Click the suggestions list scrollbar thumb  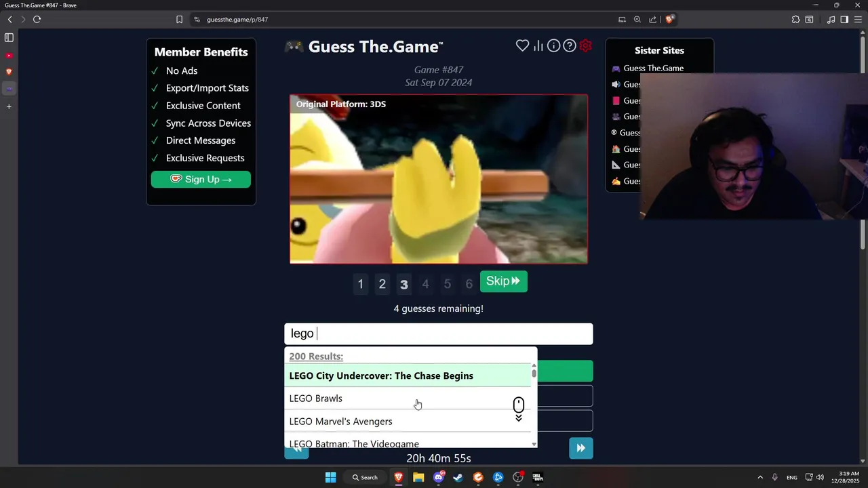click(534, 373)
